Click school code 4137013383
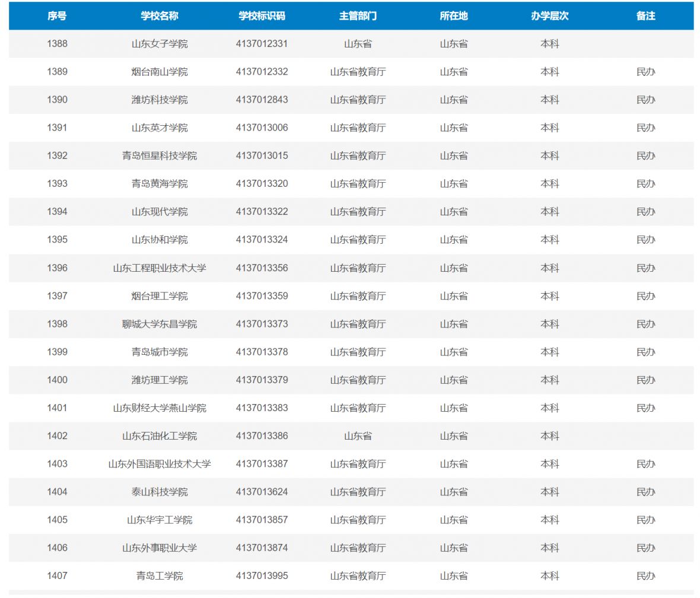Viewport: 700px width, 598px height. [x=262, y=408]
